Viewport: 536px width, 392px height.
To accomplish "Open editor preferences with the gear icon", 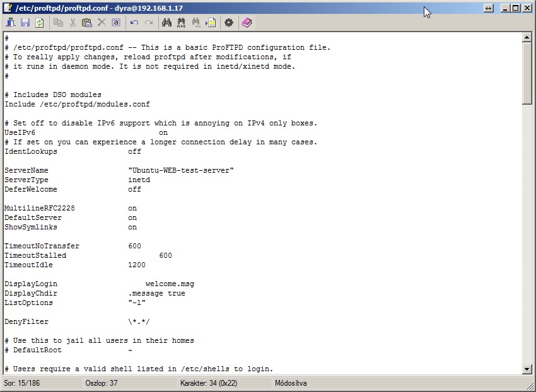I will coord(229,23).
